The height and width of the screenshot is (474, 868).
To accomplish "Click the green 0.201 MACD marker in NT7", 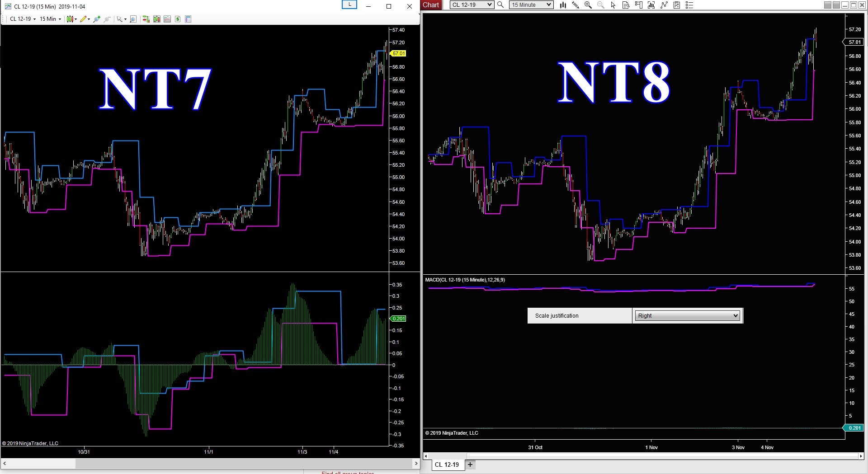I will tap(398, 319).
